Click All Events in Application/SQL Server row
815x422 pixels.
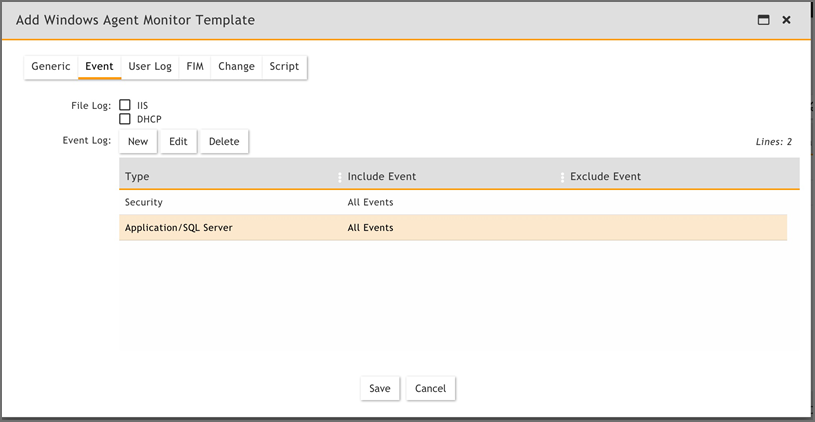pyautogui.click(x=370, y=228)
